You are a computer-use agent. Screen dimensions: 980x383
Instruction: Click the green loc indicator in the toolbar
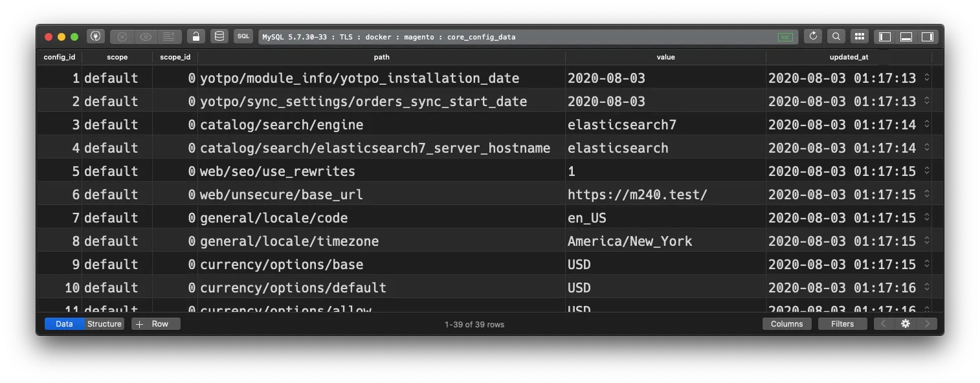[x=785, y=37]
